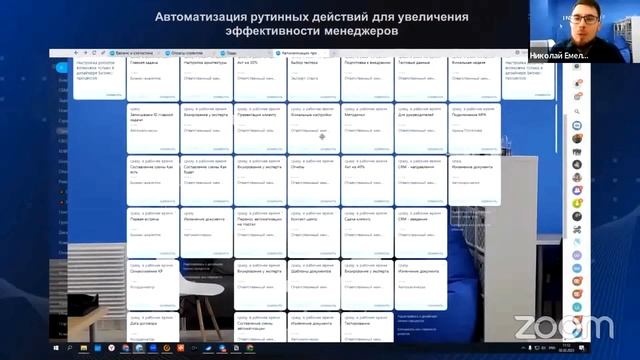Go back with the browser back arrow

pyautogui.click(x=76, y=53)
